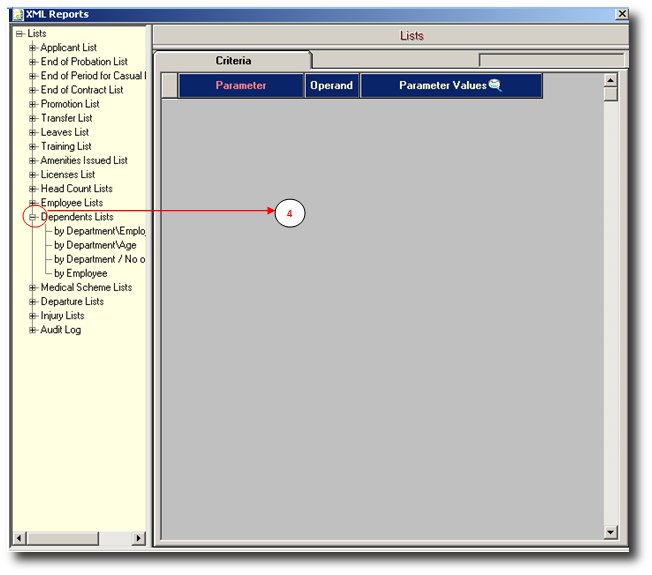Image resolution: width=652 pixels, height=575 pixels.
Task: Expand the Head Count Lists node
Action: 33,189
